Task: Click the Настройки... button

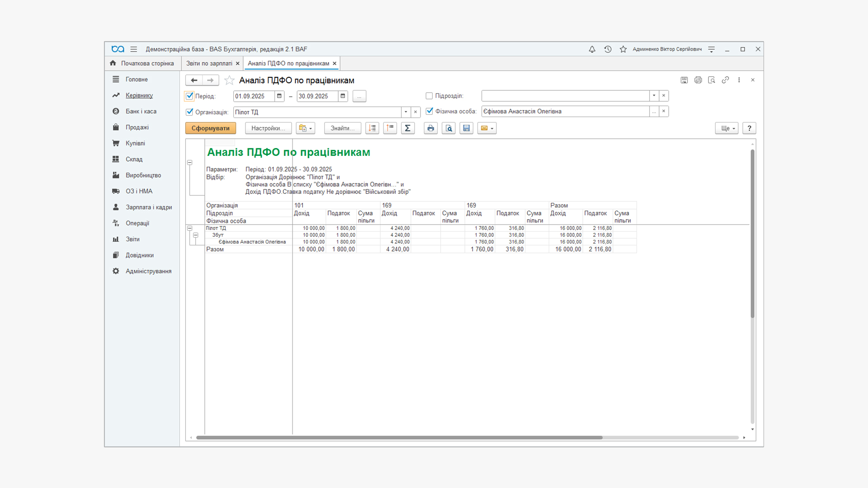Action: click(x=268, y=128)
